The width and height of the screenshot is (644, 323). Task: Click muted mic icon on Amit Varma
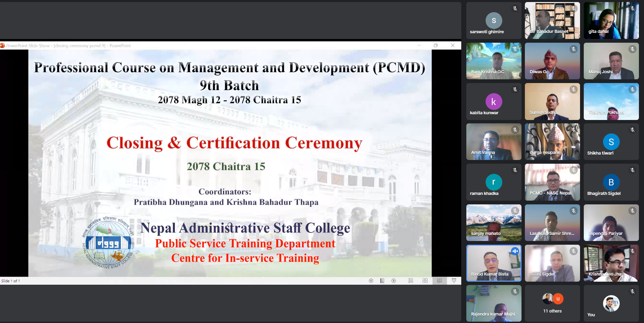click(x=515, y=130)
